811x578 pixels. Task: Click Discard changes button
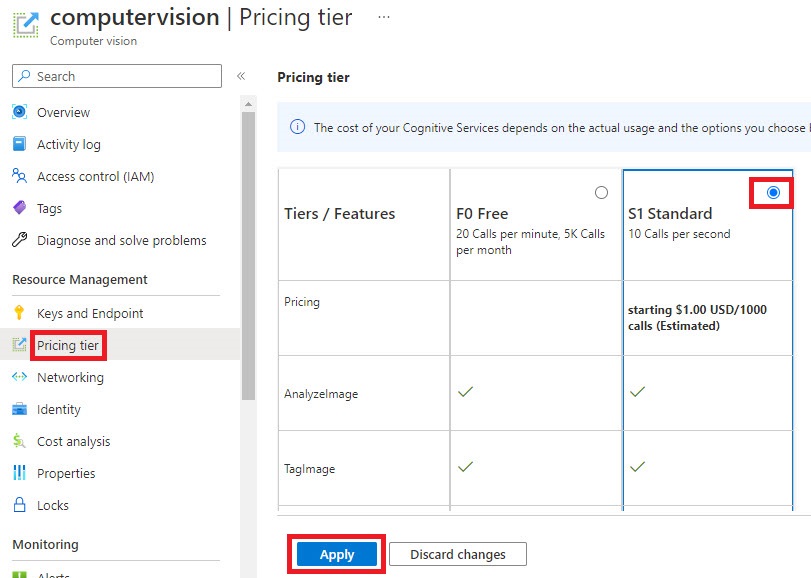click(x=458, y=554)
